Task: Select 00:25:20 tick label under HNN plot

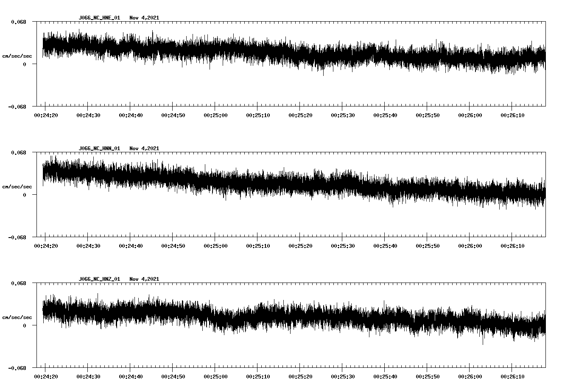Action: [300, 246]
